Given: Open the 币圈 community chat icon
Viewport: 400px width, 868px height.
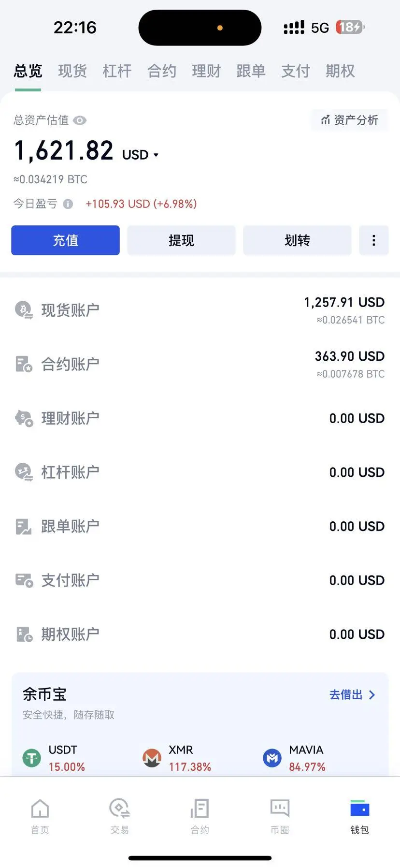Looking at the screenshot, I should point(280,808).
